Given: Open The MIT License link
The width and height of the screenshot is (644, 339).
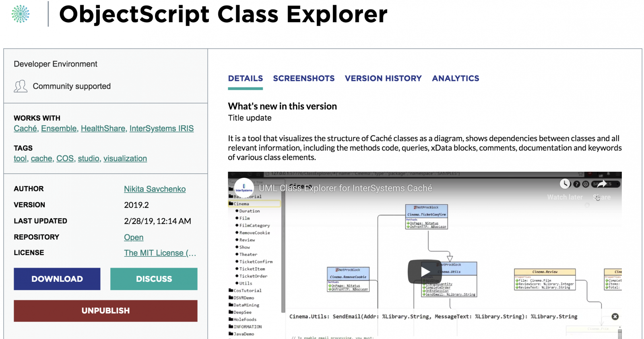Looking at the screenshot, I should pyautogui.click(x=160, y=253).
